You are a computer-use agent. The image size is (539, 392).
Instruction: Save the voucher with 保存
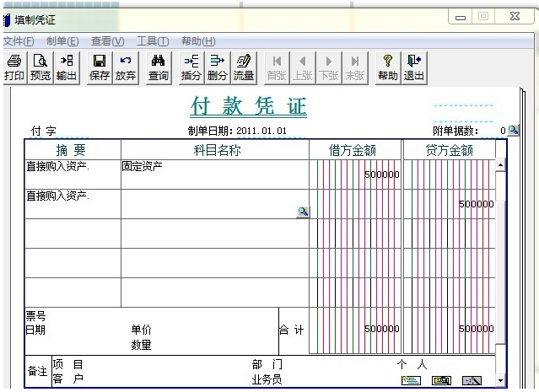(x=100, y=67)
